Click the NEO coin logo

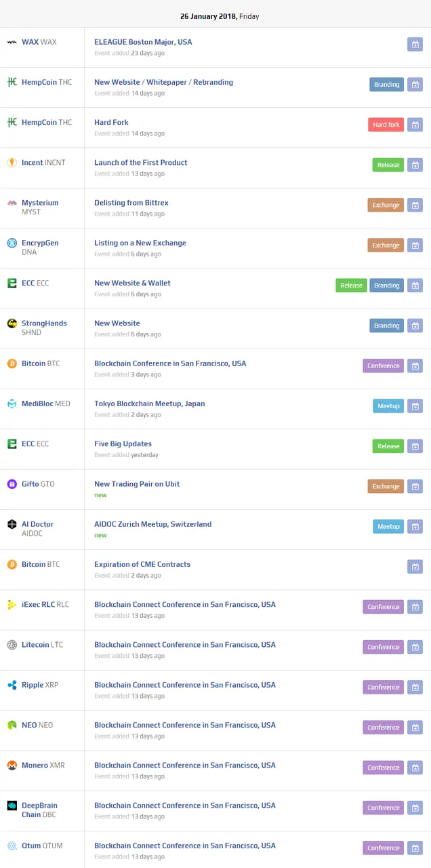tap(12, 725)
